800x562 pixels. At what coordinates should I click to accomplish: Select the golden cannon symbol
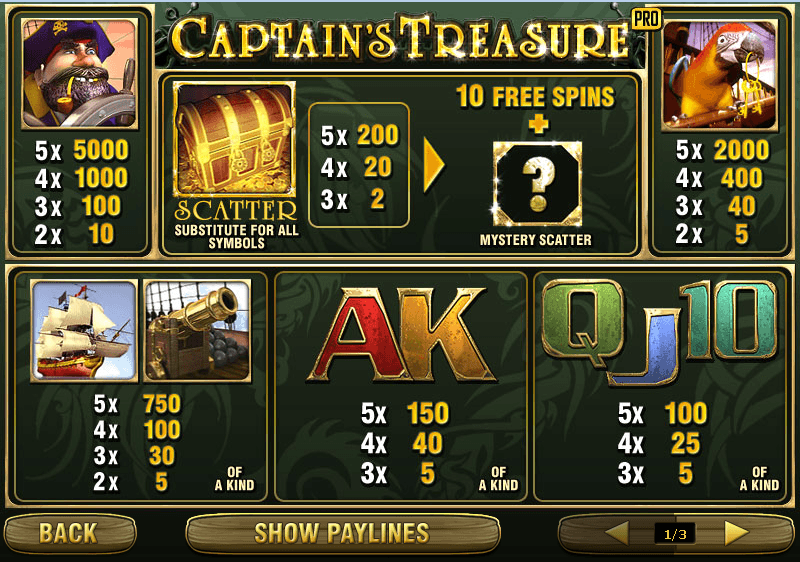coord(197,330)
